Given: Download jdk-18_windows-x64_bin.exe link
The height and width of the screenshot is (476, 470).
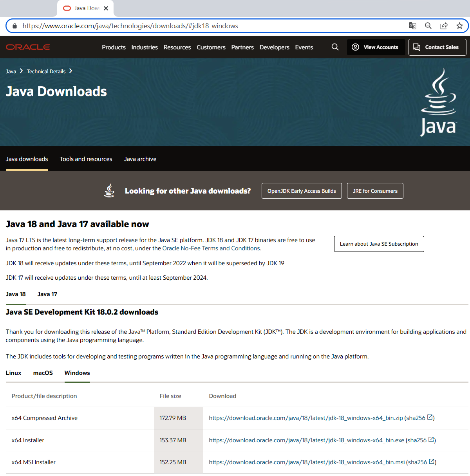Looking at the screenshot, I should (x=306, y=440).
